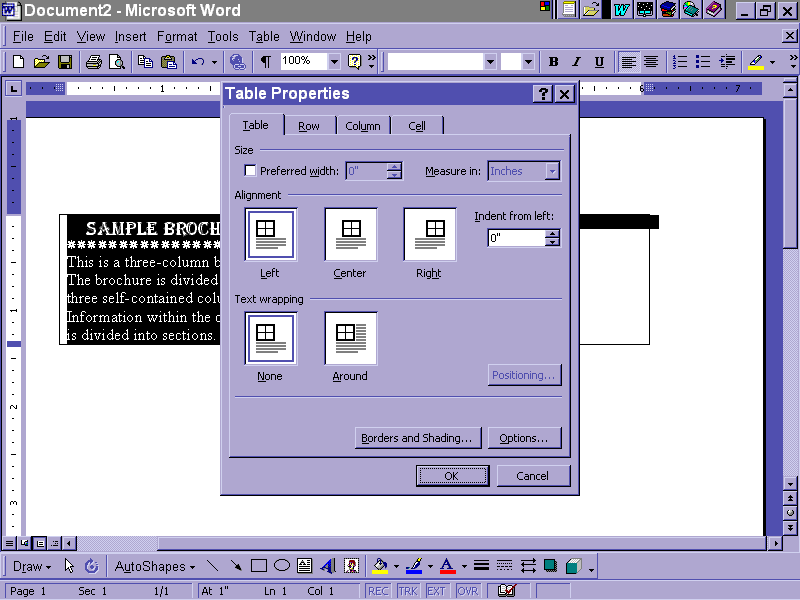Enable the Preferred width checkbox
Image resolution: width=800 pixels, height=600 pixels.
pos(250,171)
